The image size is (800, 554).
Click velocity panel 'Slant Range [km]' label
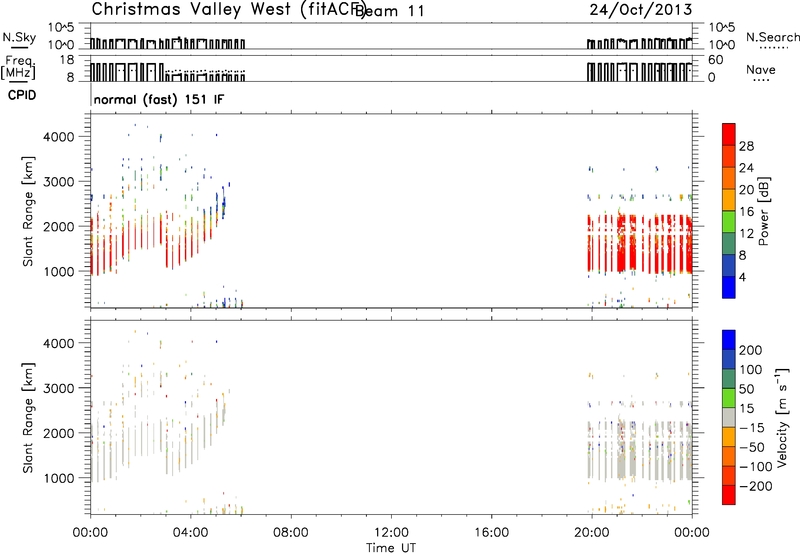[x=28, y=418]
